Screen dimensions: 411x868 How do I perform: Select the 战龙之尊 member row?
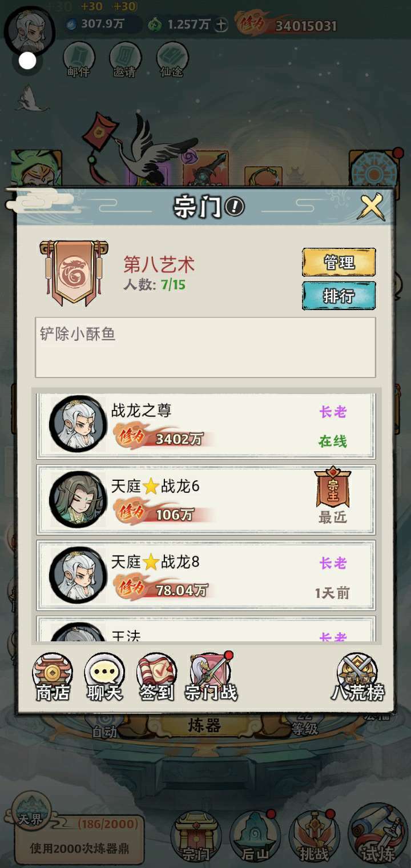click(x=206, y=425)
